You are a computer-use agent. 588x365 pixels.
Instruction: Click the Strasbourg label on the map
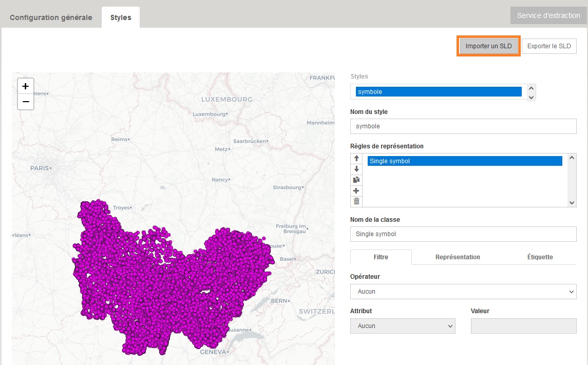coord(287,187)
